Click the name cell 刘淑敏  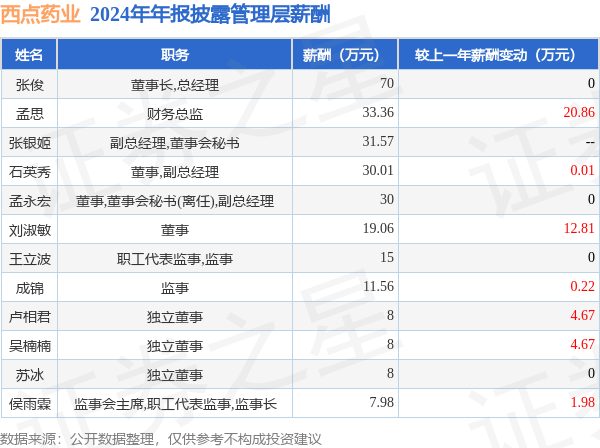pos(29,230)
